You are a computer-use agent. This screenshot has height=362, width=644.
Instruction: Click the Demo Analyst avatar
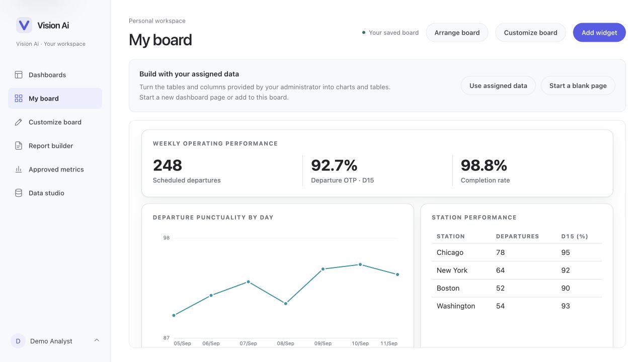(18, 341)
